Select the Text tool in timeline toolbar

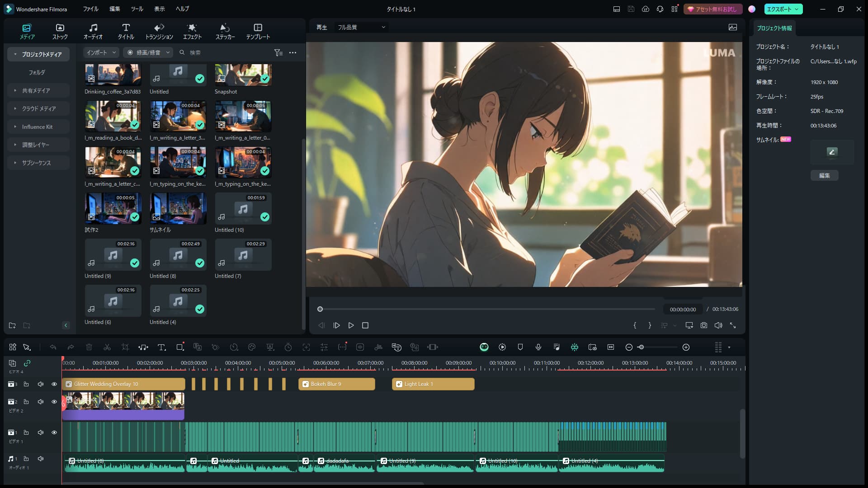pos(161,347)
